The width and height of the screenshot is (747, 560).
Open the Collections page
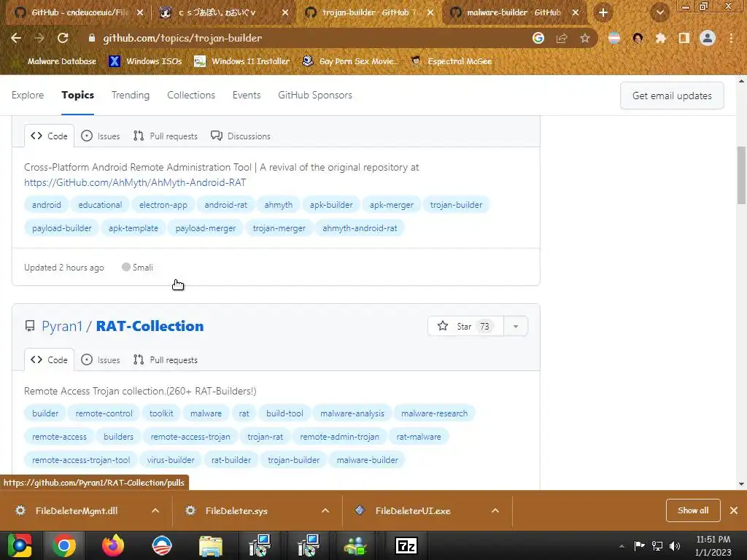click(x=191, y=96)
